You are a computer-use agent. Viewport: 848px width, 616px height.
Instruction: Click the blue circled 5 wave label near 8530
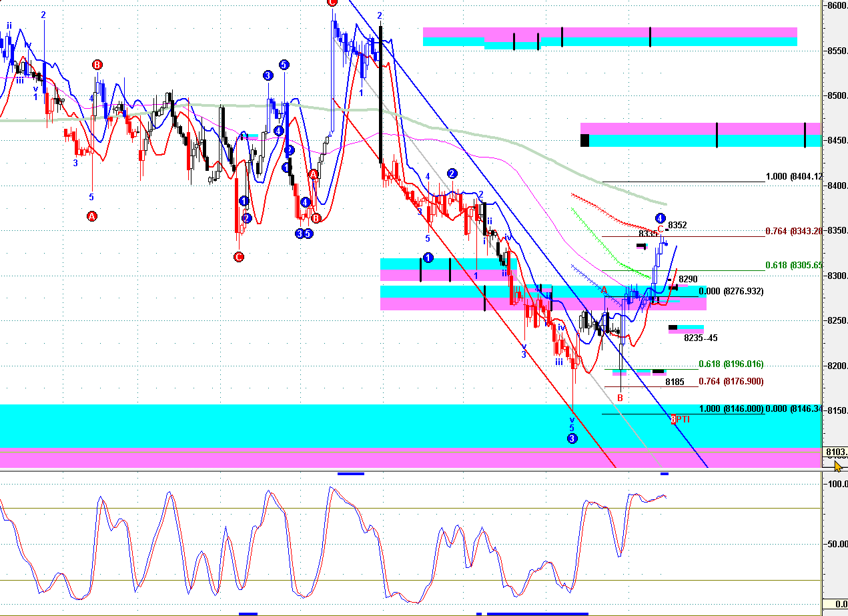[284, 65]
